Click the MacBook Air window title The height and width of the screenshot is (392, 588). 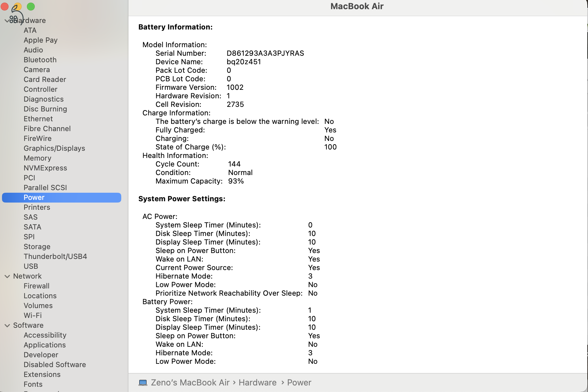(357, 6)
